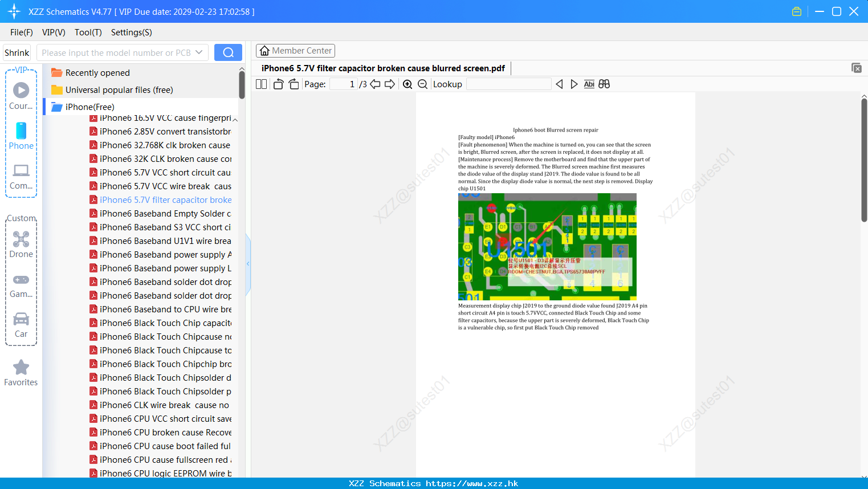Open iPhone6 Baseband Empty Solder file

tap(160, 214)
